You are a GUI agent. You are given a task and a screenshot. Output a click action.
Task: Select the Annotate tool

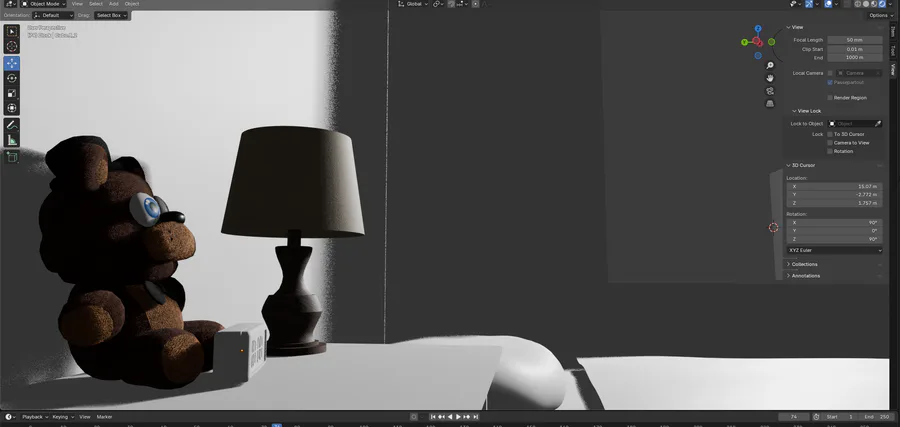point(12,125)
